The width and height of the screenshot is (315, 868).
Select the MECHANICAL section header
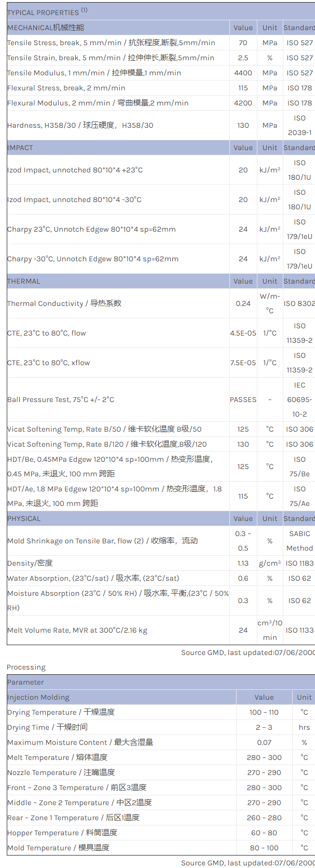coord(46,28)
